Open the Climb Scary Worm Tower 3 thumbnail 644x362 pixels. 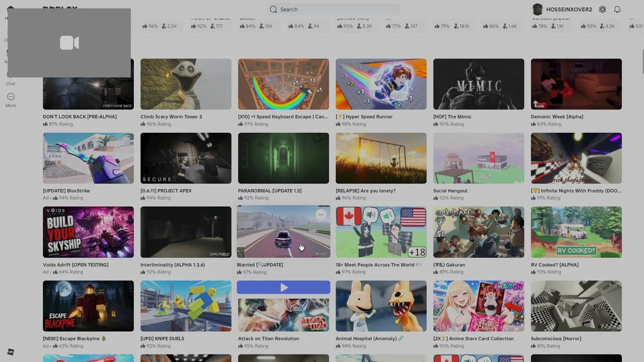tap(186, 84)
